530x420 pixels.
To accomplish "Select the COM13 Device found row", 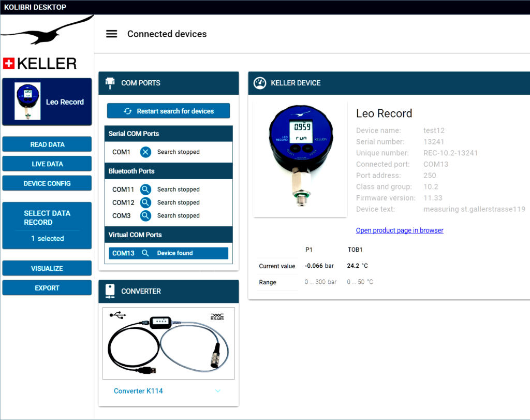I will [168, 253].
